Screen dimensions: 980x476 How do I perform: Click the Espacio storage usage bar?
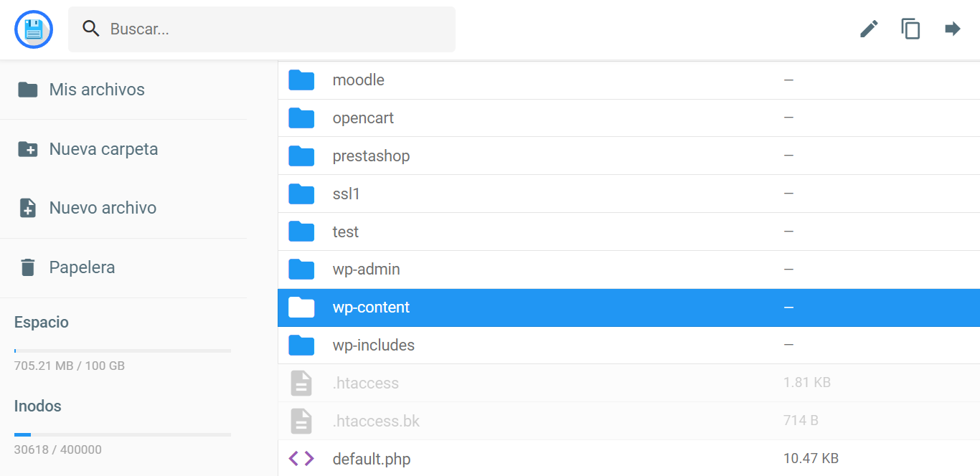(x=122, y=351)
